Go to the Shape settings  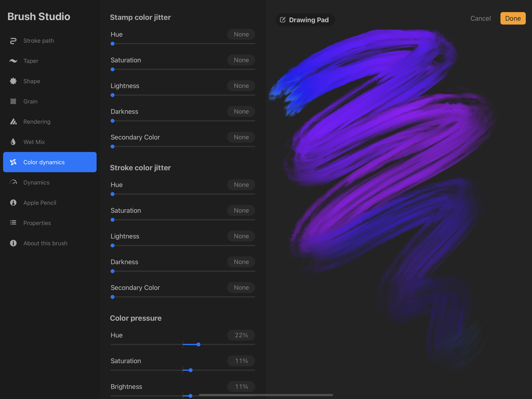click(50, 81)
